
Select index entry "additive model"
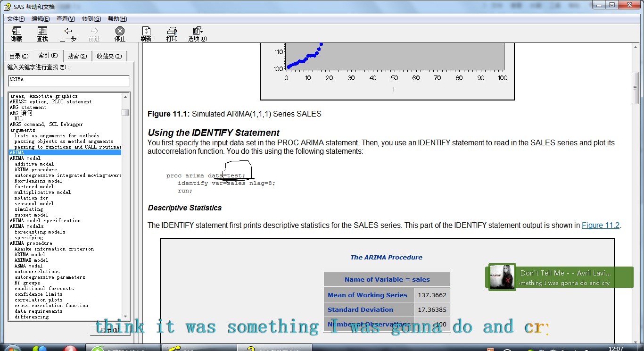coord(34,164)
